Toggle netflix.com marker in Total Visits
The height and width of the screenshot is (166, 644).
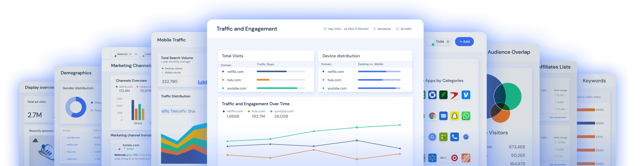pos(223,72)
